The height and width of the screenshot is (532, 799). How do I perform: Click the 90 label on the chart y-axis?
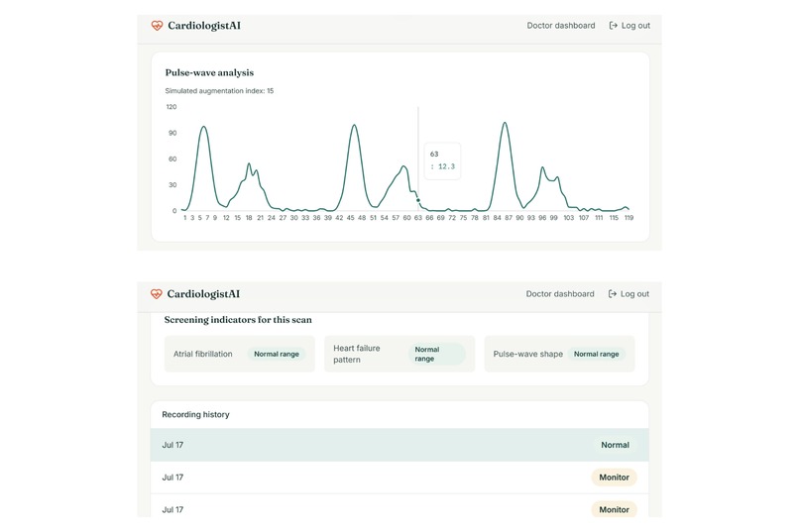(x=172, y=133)
